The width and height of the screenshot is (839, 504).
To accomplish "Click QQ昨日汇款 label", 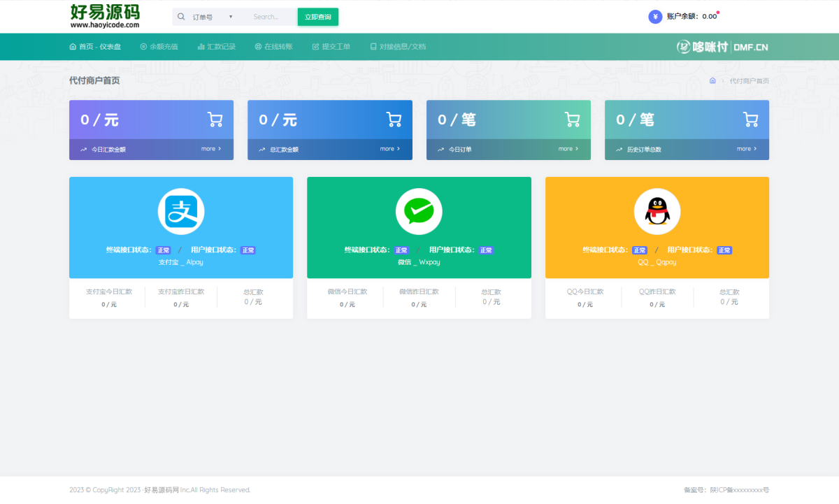I will click(657, 291).
